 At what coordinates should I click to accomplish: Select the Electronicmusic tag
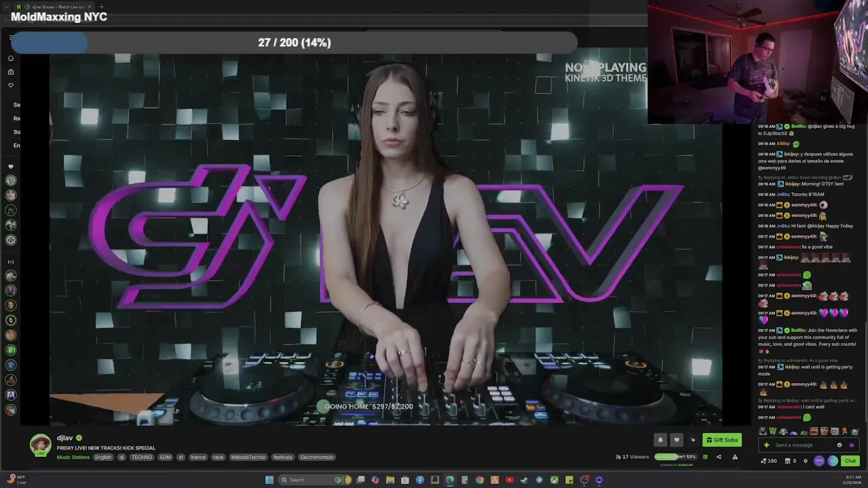coord(317,457)
